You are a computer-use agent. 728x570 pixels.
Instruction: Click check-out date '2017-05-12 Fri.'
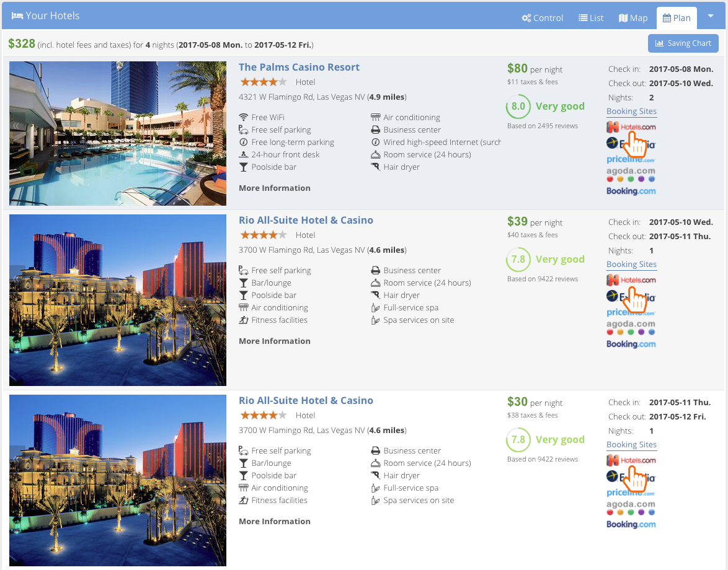[x=677, y=416]
